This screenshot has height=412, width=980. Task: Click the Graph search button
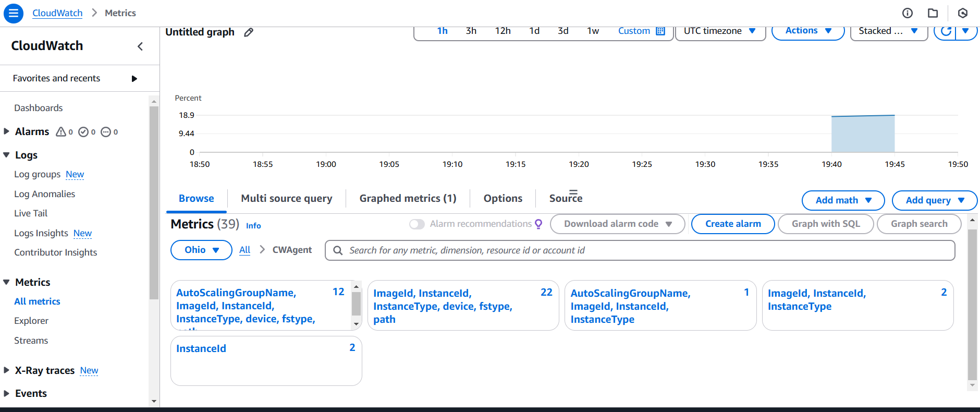pos(919,224)
